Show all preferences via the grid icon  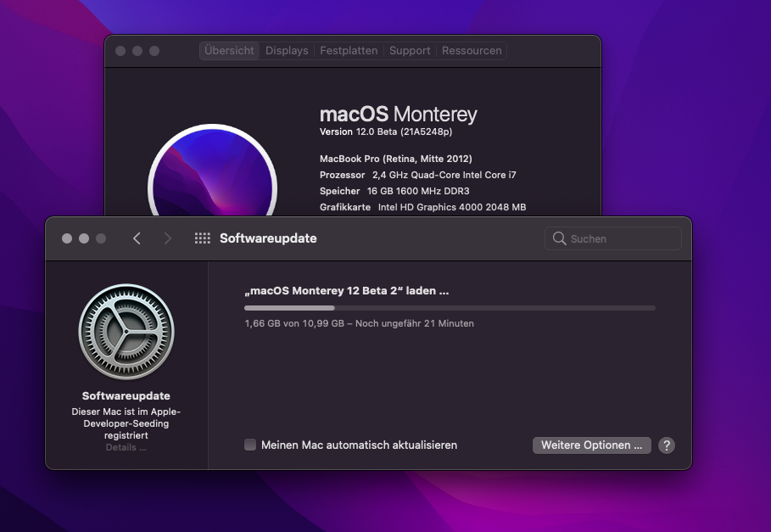[x=202, y=238]
